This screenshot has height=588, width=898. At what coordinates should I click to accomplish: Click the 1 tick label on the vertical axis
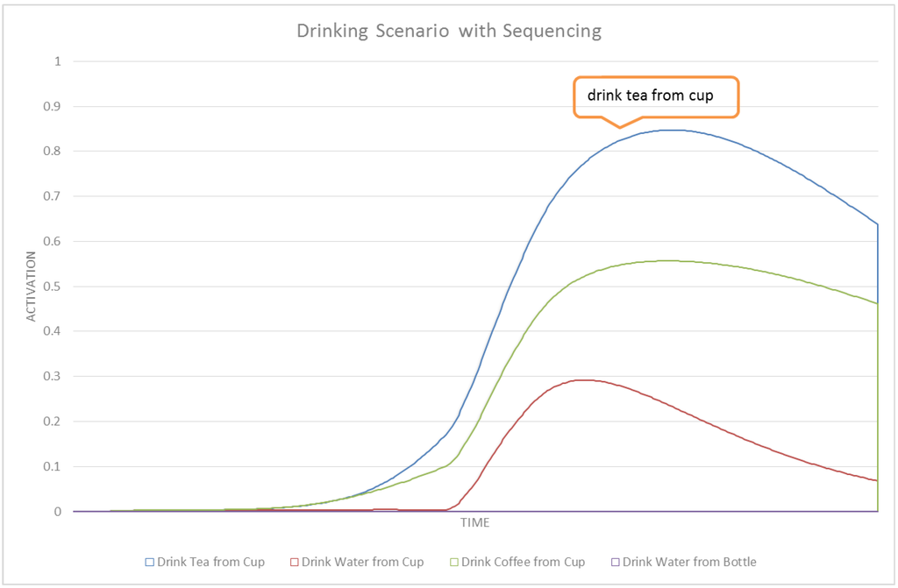pos(58,61)
